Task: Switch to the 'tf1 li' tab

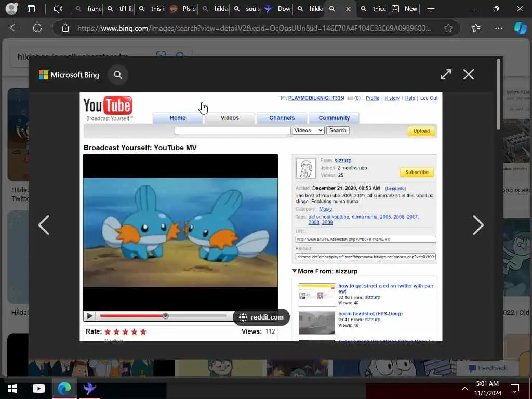Action: (121, 9)
